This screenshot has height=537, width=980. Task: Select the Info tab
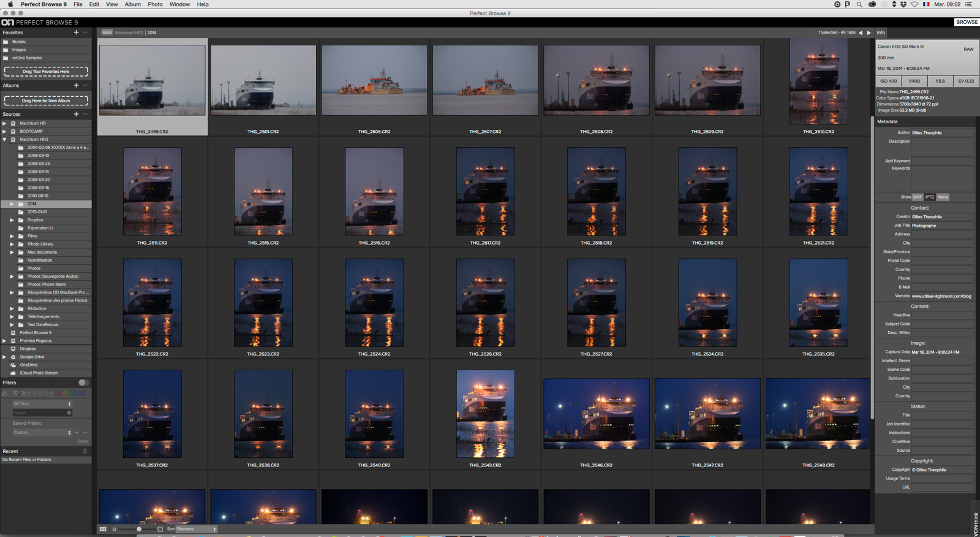[881, 32]
